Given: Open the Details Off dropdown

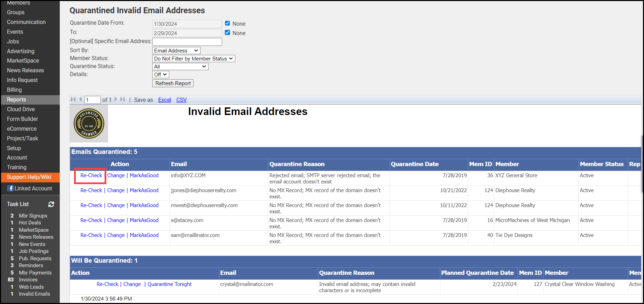Looking at the screenshot, I should pos(161,75).
